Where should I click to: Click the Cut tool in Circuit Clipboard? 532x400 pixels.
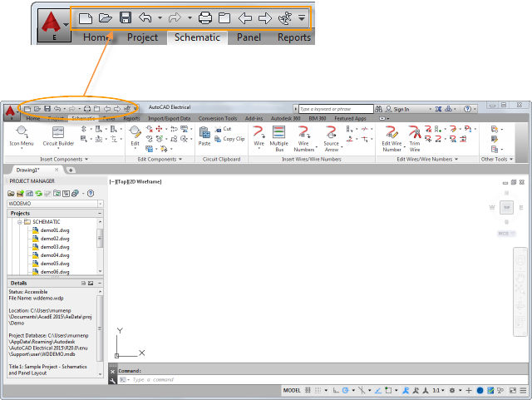pos(223,129)
